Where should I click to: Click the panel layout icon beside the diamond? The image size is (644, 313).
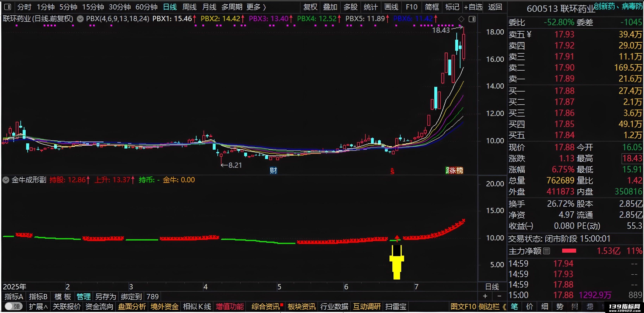tap(472, 19)
